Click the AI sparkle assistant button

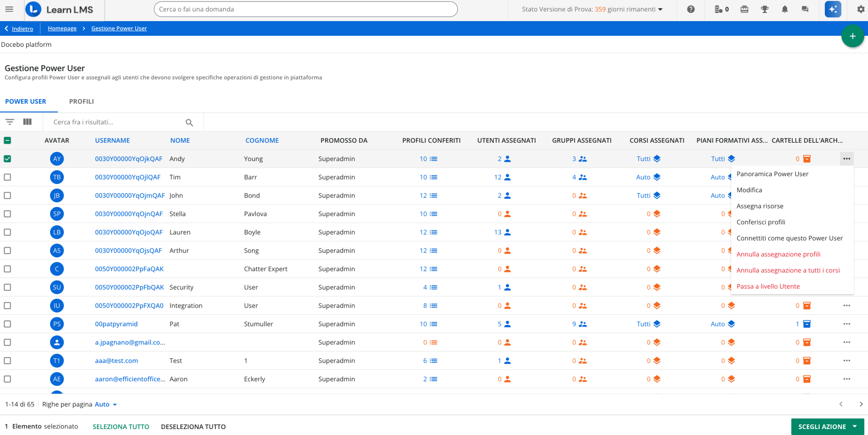(x=833, y=9)
